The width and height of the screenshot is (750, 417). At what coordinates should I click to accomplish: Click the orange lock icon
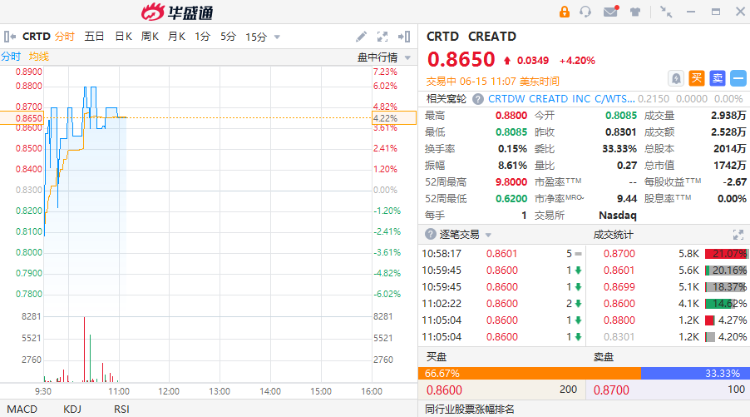point(565,12)
